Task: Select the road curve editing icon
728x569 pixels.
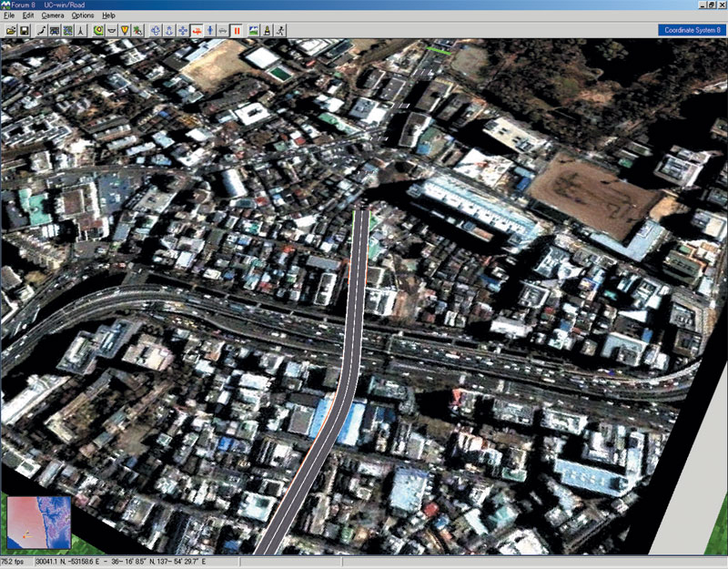Action: pos(42,31)
